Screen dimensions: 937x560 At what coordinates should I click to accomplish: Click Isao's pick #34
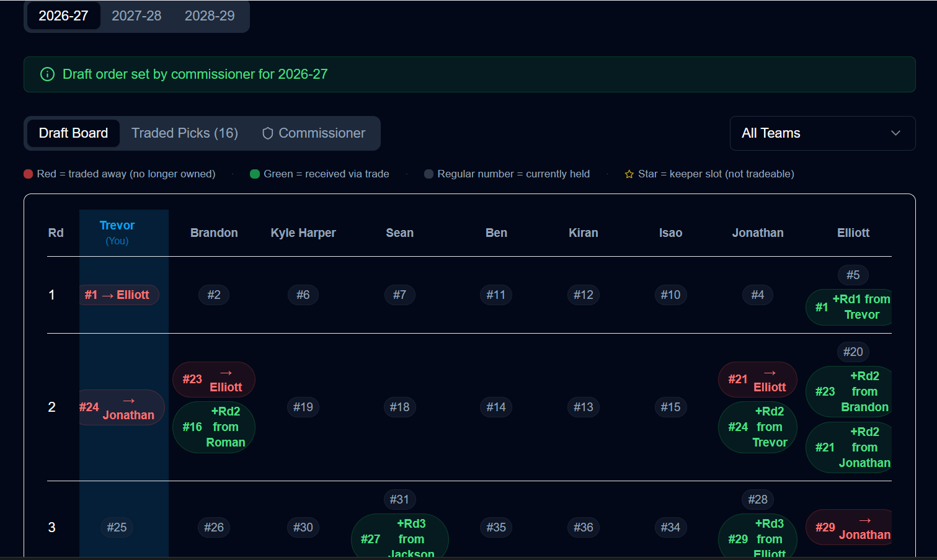tap(670, 528)
